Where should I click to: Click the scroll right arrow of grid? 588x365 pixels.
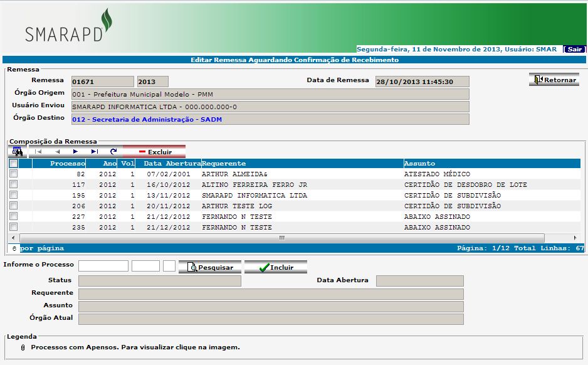[x=575, y=238]
